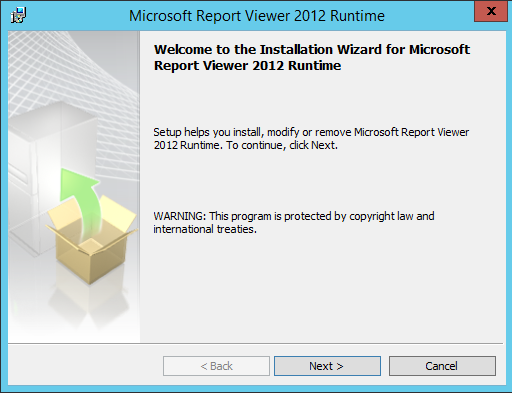Close the Report Viewer setup window
The width and height of the screenshot is (512, 393).
click(491, 11)
